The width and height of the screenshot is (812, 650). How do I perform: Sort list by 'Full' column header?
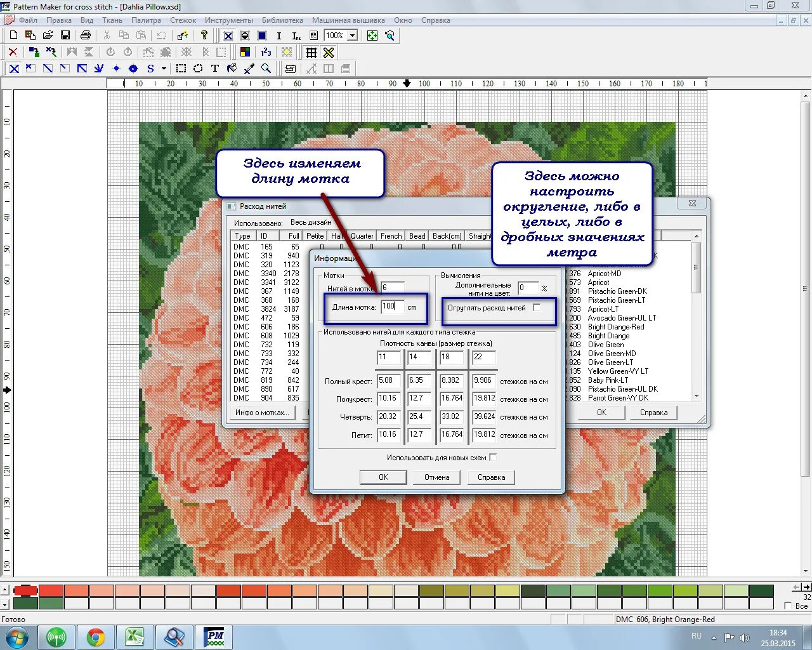(291, 236)
